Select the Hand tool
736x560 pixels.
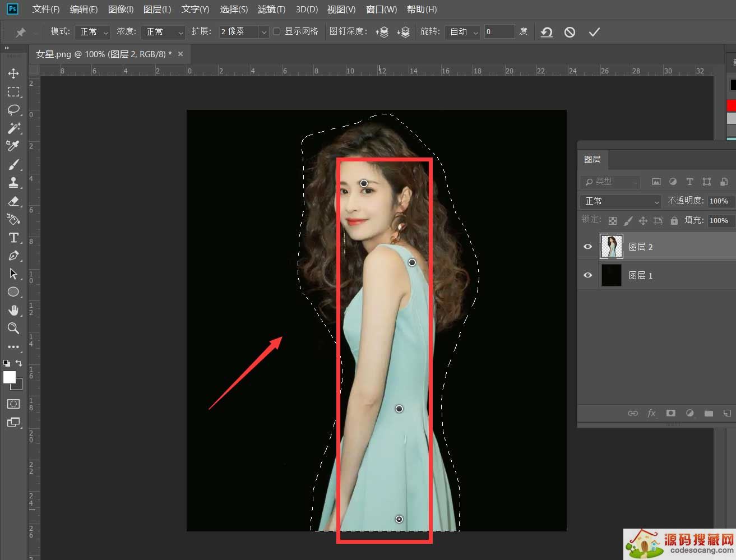tap(13, 310)
